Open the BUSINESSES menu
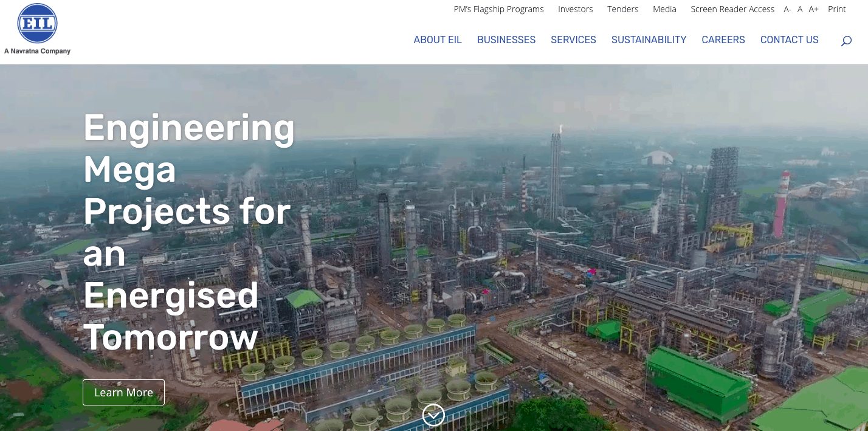Image resolution: width=868 pixels, height=431 pixels. click(x=506, y=40)
